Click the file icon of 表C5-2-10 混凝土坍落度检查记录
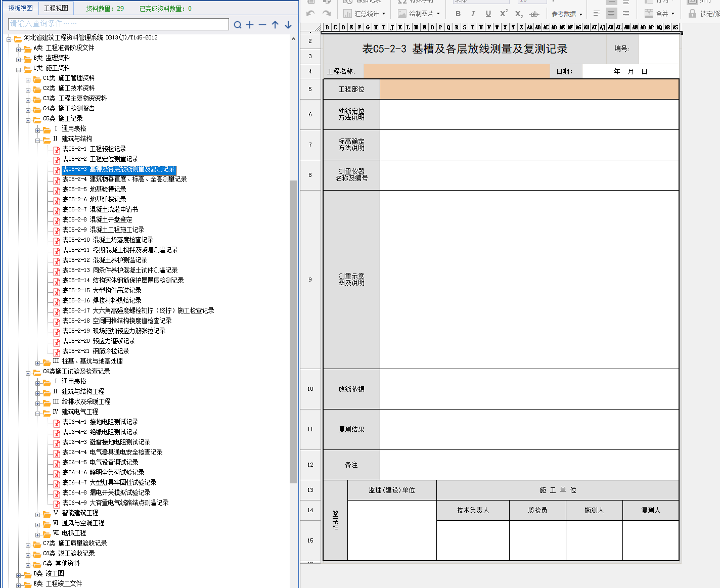Image resolution: width=720 pixels, height=588 pixels. pyautogui.click(x=57, y=242)
